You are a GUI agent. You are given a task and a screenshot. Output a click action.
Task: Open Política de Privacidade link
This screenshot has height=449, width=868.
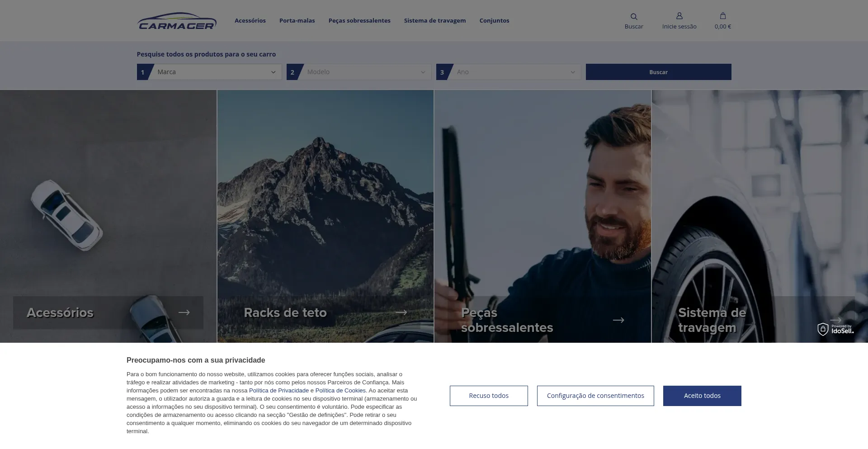(x=278, y=391)
